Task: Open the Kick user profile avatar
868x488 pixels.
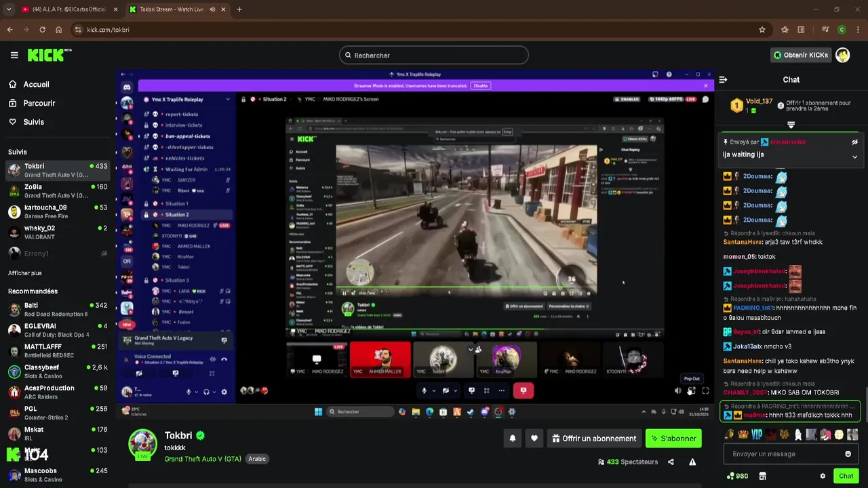Action: pos(842,55)
